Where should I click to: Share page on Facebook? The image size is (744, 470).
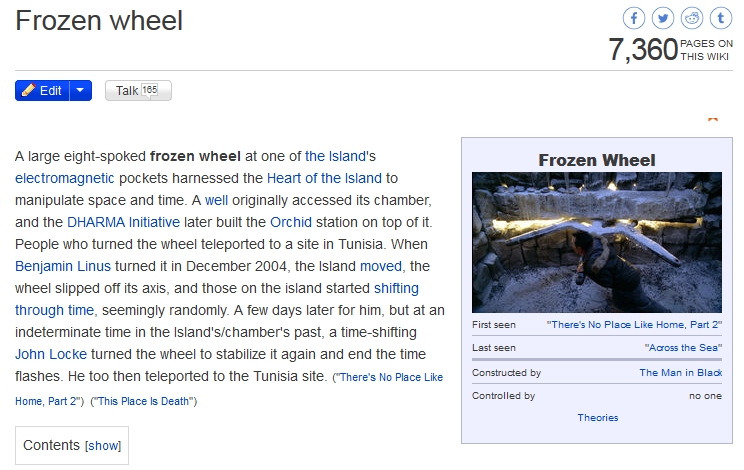[x=634, y=18]
